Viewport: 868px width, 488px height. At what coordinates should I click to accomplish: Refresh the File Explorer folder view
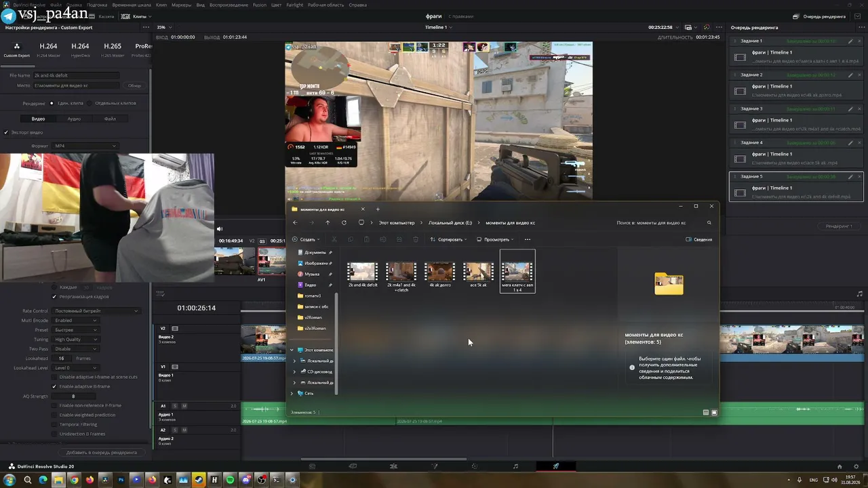click(x=344, y=222)
